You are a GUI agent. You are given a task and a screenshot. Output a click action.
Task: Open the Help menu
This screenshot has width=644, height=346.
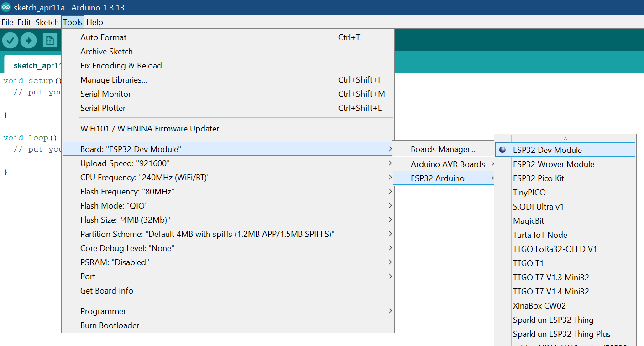pyautogui.click(x=94, y=22)
